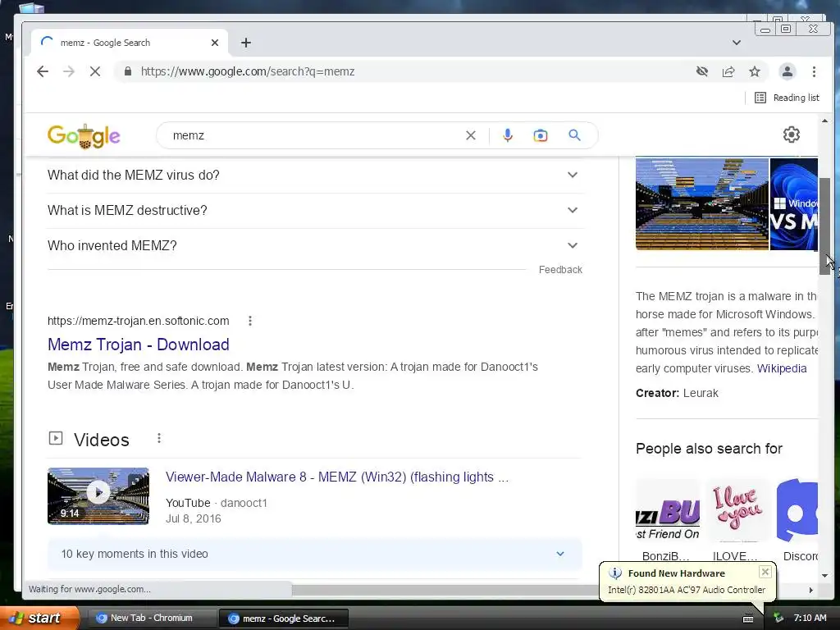Open the Chromium three-dot menu

click(814, 71)
